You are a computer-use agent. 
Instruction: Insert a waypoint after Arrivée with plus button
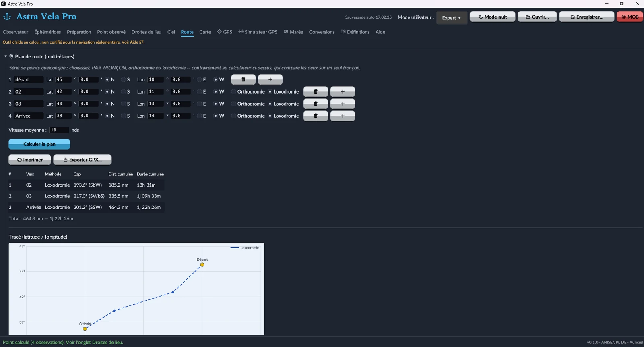343,116
